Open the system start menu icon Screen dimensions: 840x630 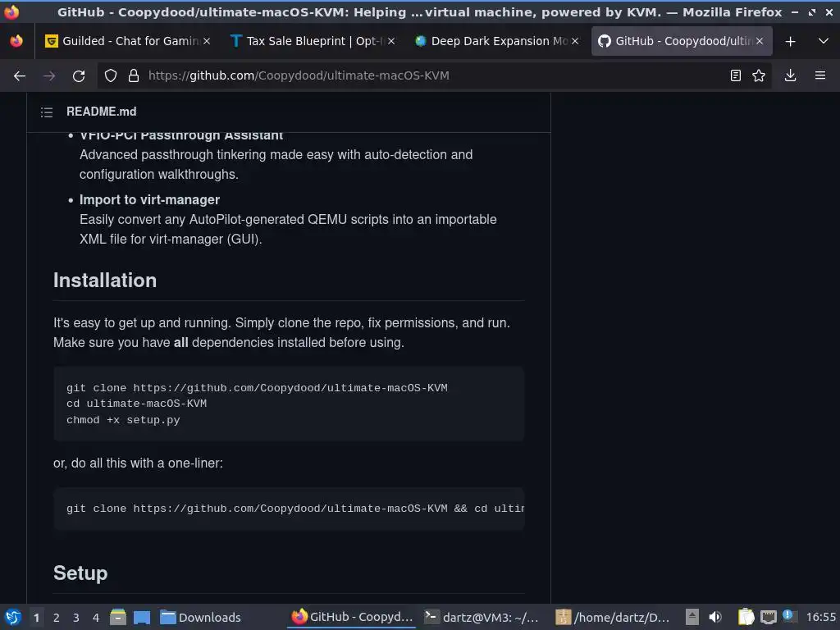(x=13, y=618)
